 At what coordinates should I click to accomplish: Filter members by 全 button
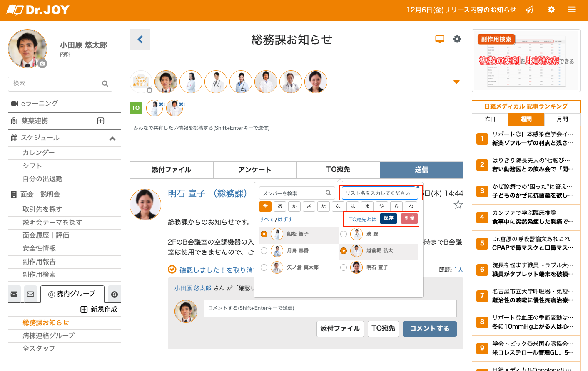click(265, 206)
